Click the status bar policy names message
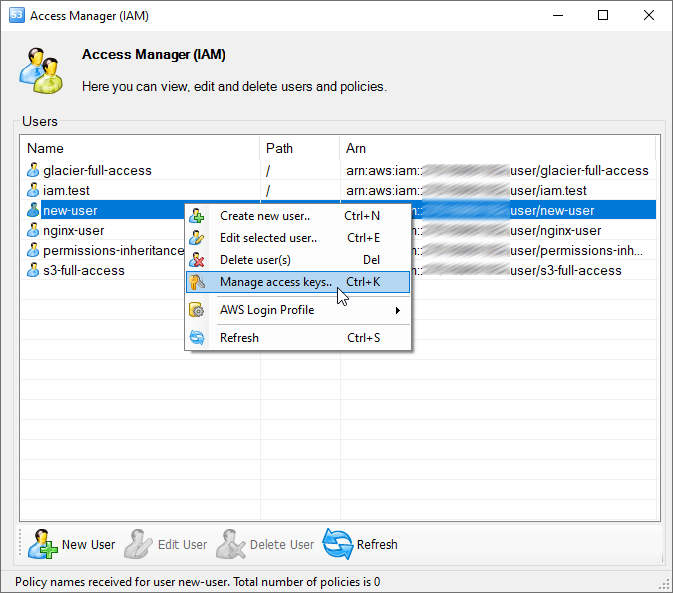This screenshot has width=673, height=593. 197,582
